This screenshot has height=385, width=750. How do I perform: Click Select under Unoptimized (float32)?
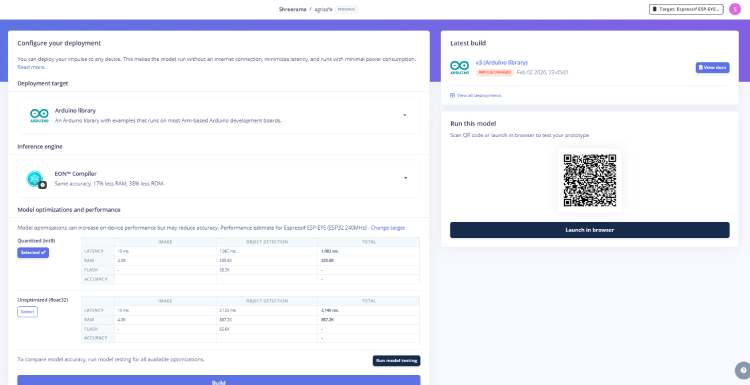pos(27,312)
